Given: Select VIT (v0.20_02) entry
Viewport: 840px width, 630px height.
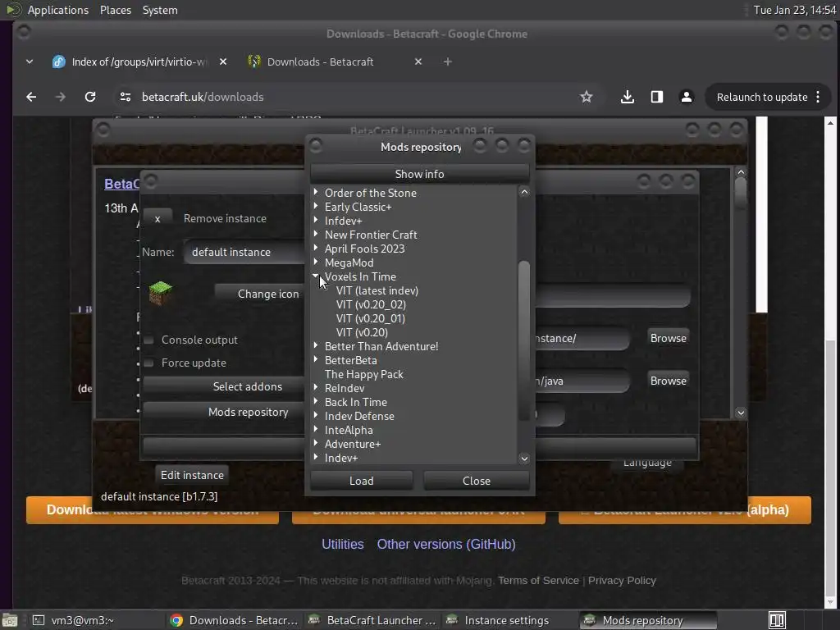Looking at the screenshot, I should (371, 305).
